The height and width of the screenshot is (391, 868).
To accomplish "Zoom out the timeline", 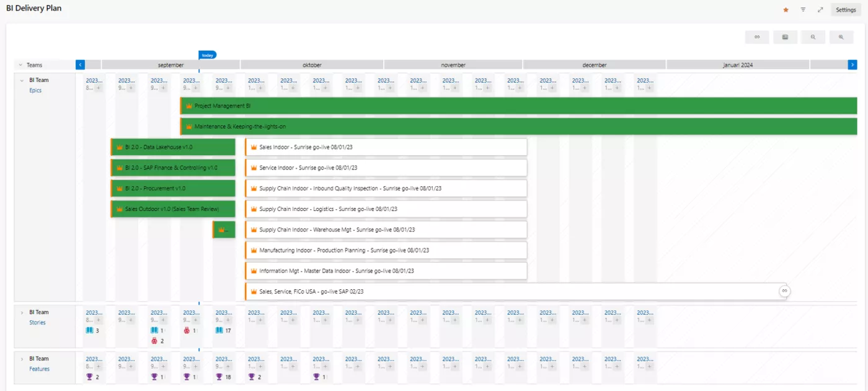I will click(813, 37).
